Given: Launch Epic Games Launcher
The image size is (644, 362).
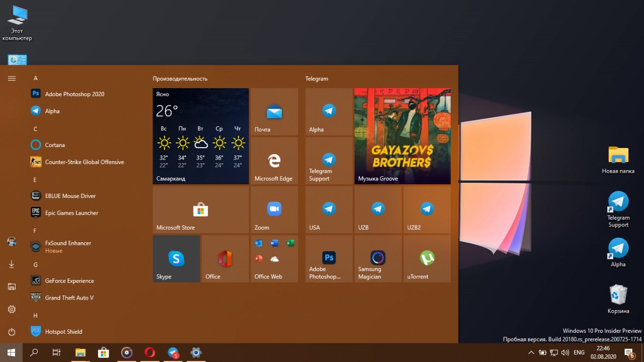Looking at the screenshot, I should [x=86, y=213].
